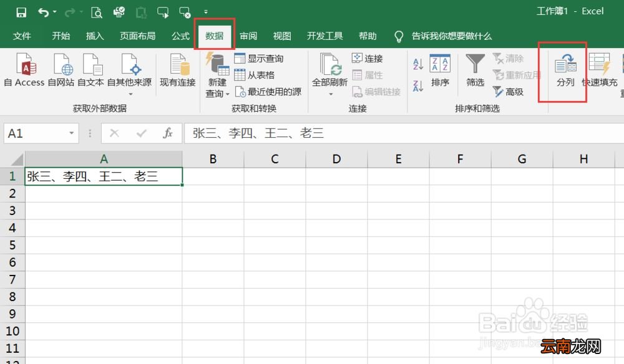The height and width of the screenshot is (364, 624).
Task: Select row 10 header
Action: (x=12, y=331)
